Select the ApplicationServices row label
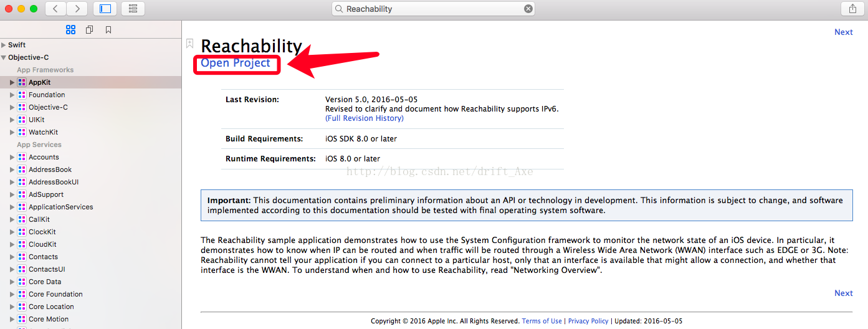The height and width of the screenshot is (329, 868). point(61,207)
